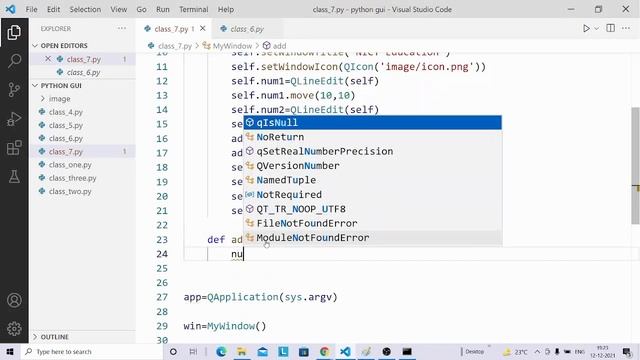Viewport: 640px width, 360px height.
Task: Open the notification center icon
Action: tap(627, 351)
